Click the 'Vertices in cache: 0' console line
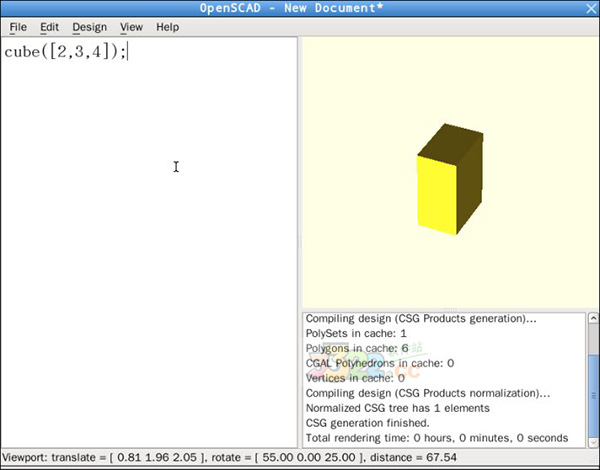Screen dimensions: 600x470 coord(355,378)
